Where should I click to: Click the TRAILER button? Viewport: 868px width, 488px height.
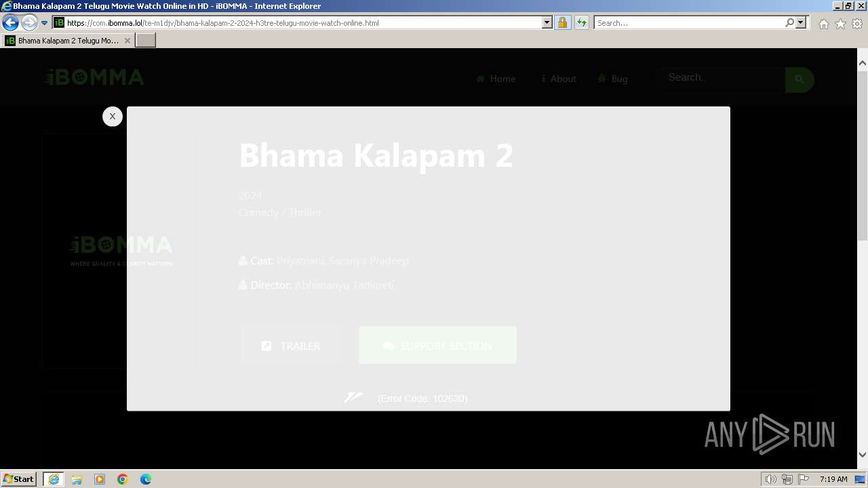291,346
